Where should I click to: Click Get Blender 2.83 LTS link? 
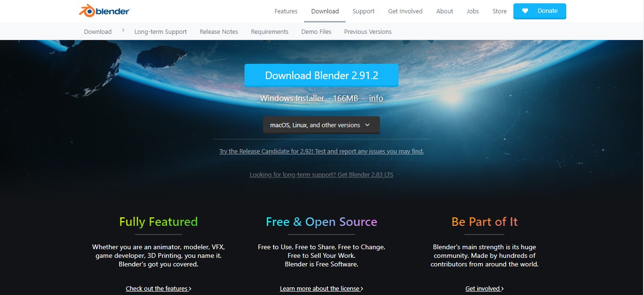[x=321, y=174]
